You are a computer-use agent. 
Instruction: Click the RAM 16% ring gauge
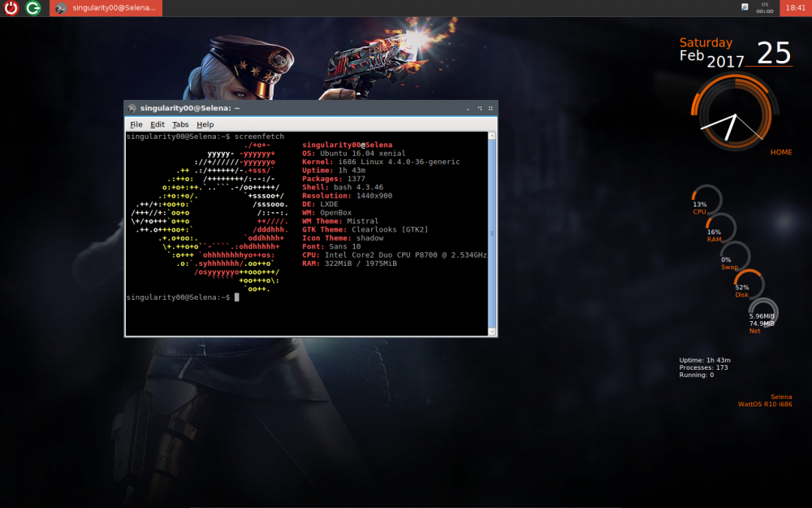coord(720,228)
